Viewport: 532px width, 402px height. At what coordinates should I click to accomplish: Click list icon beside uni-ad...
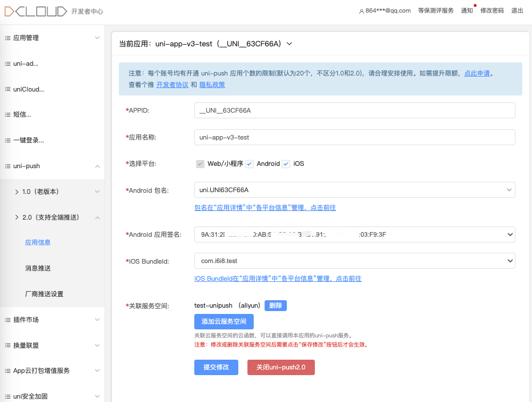7,64
